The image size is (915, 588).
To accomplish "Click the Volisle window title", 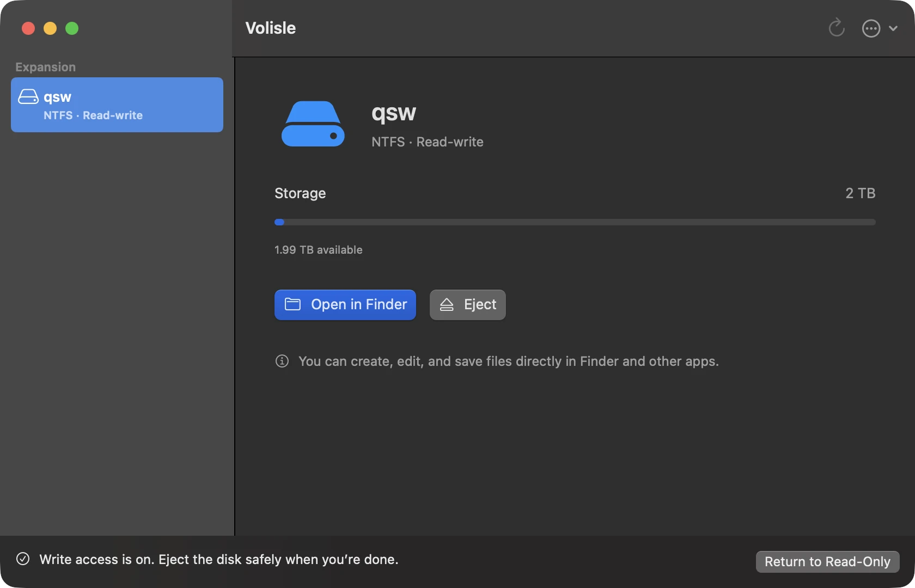I will pos(271,28).
